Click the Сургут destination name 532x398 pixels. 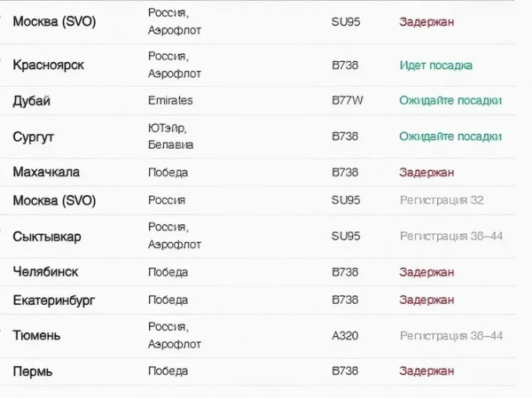(35, 137)
